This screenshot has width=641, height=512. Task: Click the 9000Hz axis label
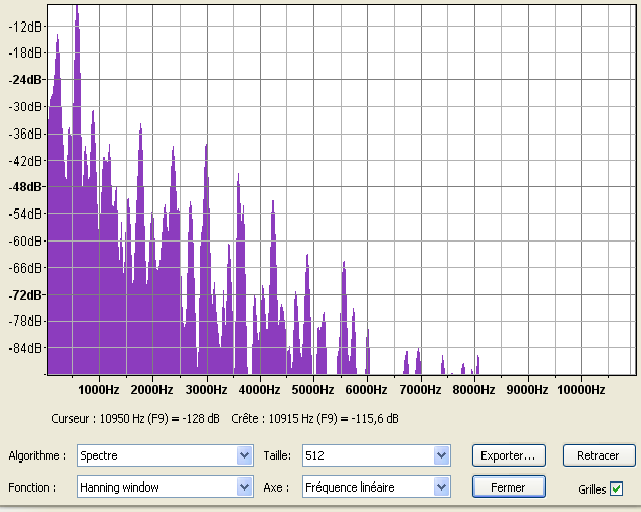coord(527,390)
